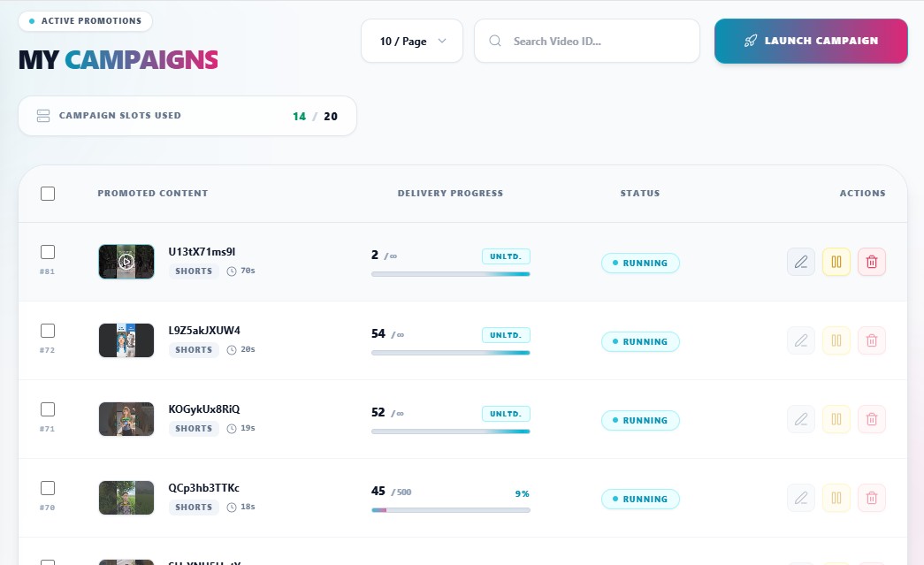Open the 10 / Page dropdown

pyautogui.click(x=412, y=41)
